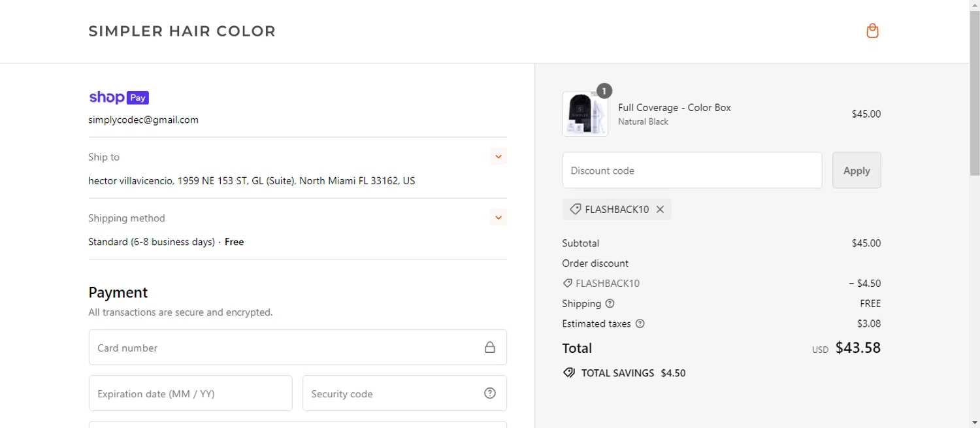The height and width of the screenshot is (428, 980).
Task: Click the Shipping info question icon
Action: (x=610, y=304)
